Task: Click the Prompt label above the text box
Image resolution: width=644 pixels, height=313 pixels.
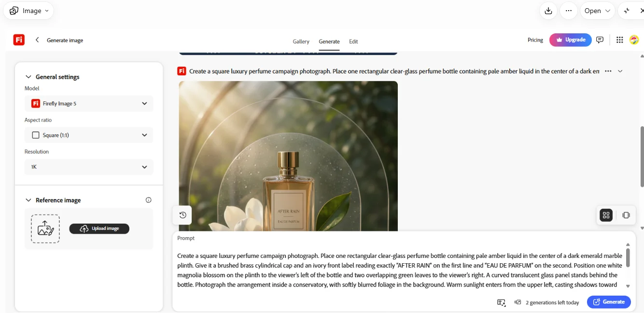Action: coord(186,238)
